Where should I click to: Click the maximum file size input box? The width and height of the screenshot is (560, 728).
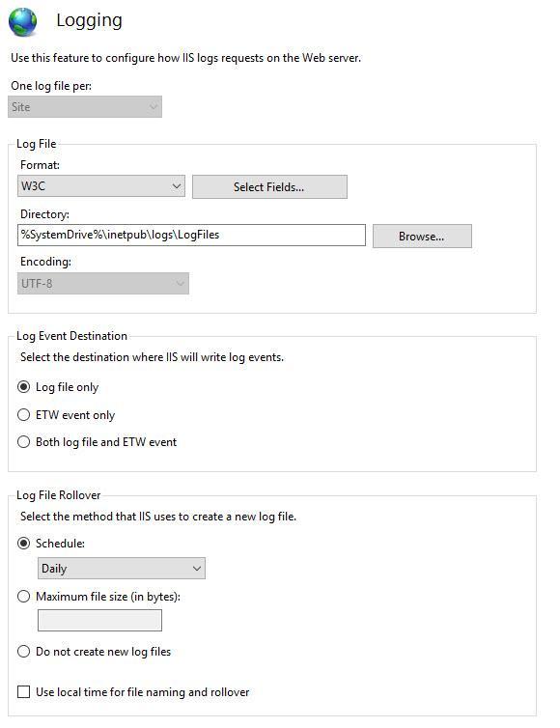pyautogui.click(x=99, y=621)
